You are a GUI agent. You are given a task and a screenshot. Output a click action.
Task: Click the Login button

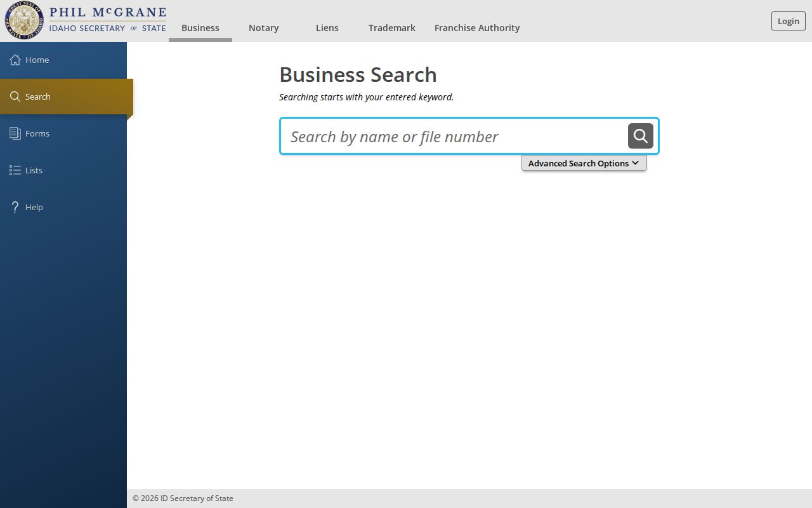pos(789,21)
